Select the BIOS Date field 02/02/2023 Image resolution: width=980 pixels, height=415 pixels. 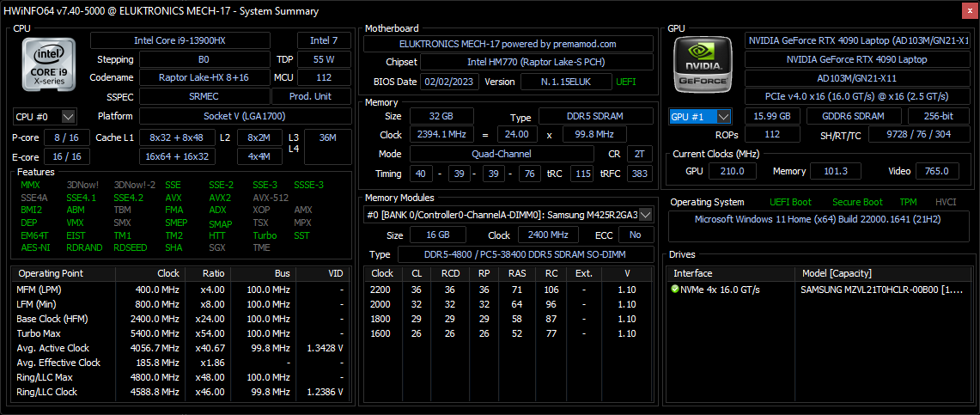pyautogui.click(x=448, y=82)
